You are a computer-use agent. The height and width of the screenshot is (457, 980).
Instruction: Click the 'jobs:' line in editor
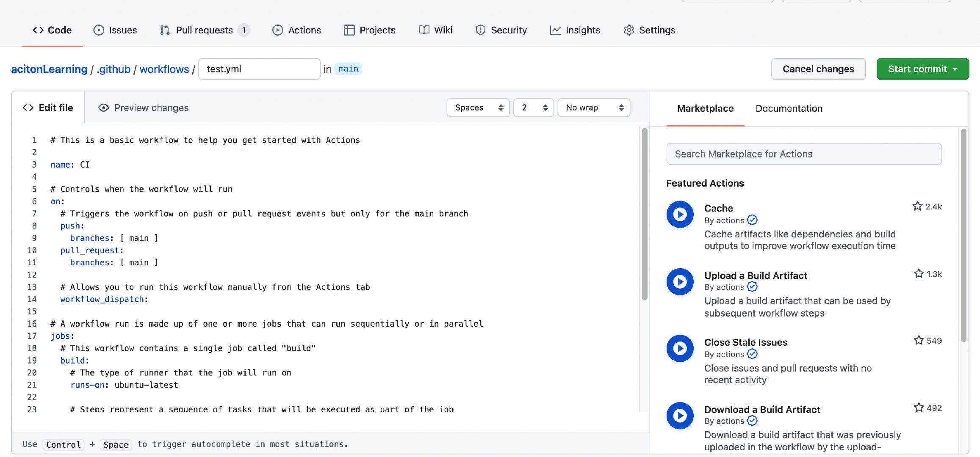click(x=62, y=336)
